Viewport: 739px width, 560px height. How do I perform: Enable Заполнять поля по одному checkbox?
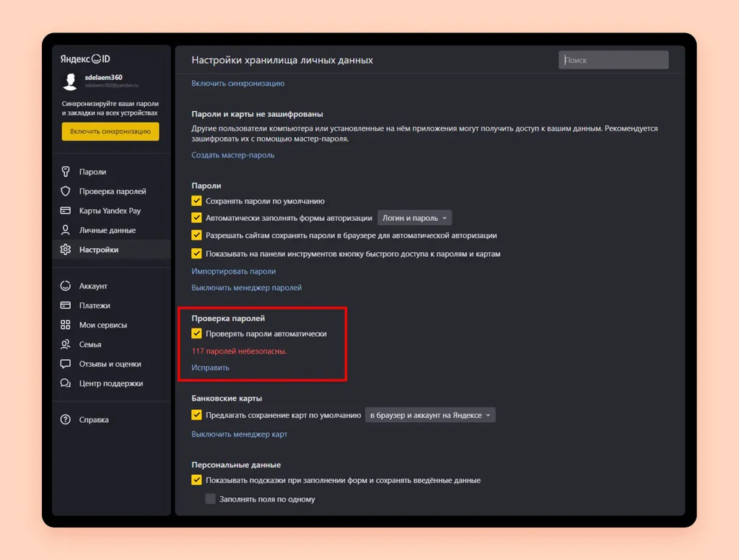[210, 499]
